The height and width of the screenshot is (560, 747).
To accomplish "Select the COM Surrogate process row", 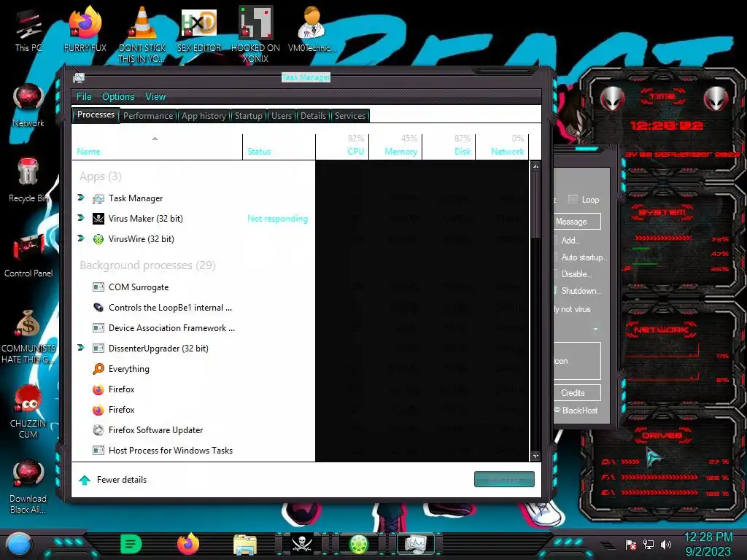I will (301, 287).
